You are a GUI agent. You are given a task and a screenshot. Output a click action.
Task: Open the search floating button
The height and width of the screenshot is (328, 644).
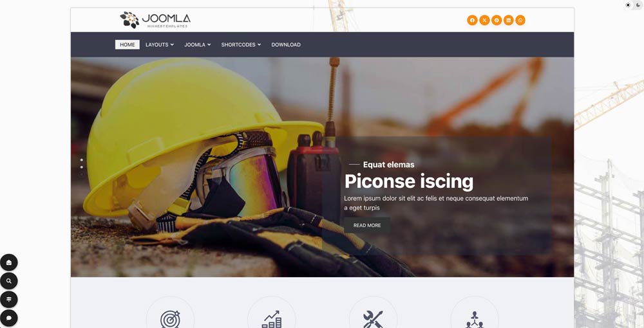9,281
